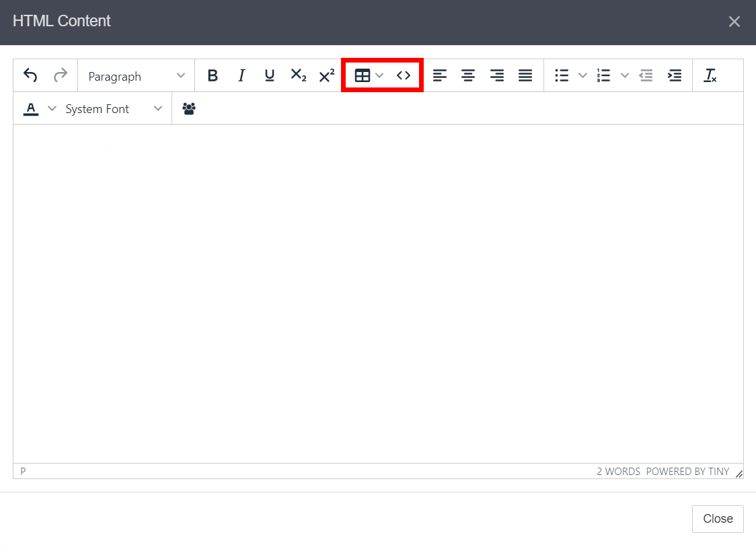Image resolution: width=756 pixels, height=545 pixels.
Task: Toggle Italic formatting
Action: 241,75
